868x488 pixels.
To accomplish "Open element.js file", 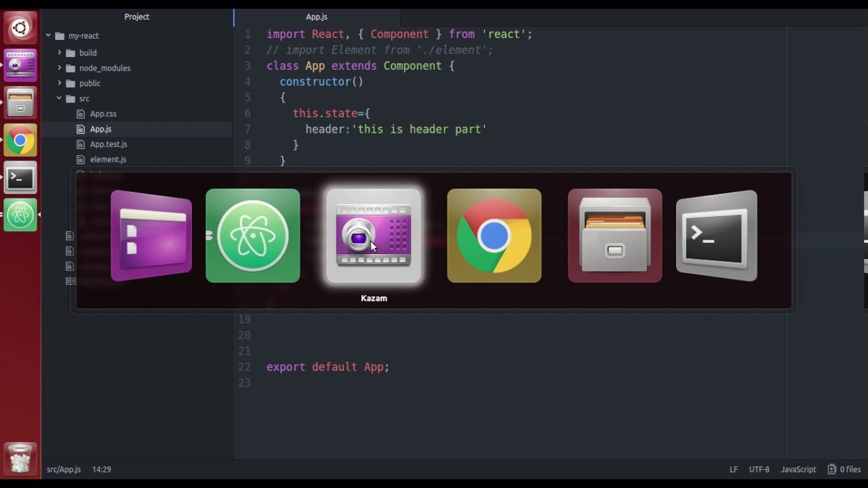I will click(108, 159).
